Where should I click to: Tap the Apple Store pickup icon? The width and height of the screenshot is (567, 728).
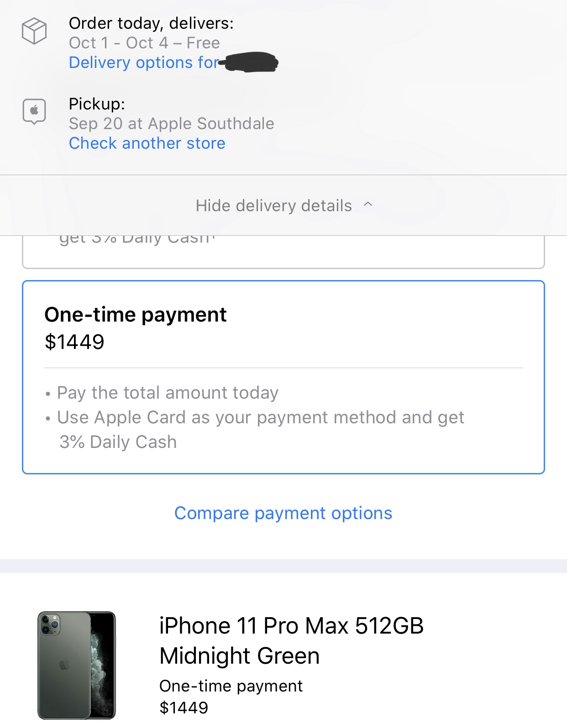pos(34,112)
